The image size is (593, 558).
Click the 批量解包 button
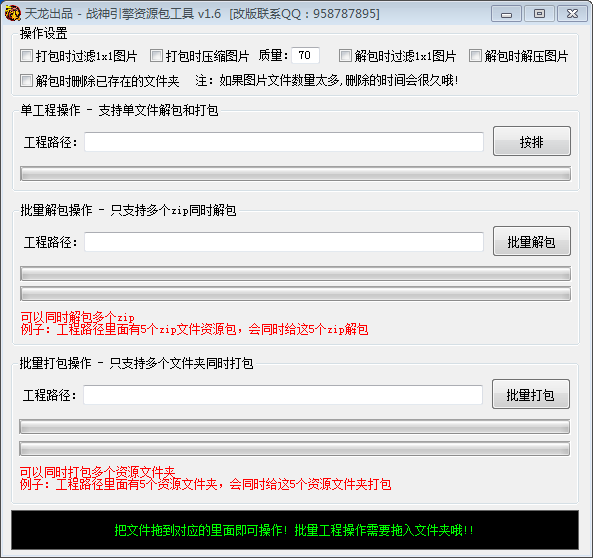click(532, 241)
